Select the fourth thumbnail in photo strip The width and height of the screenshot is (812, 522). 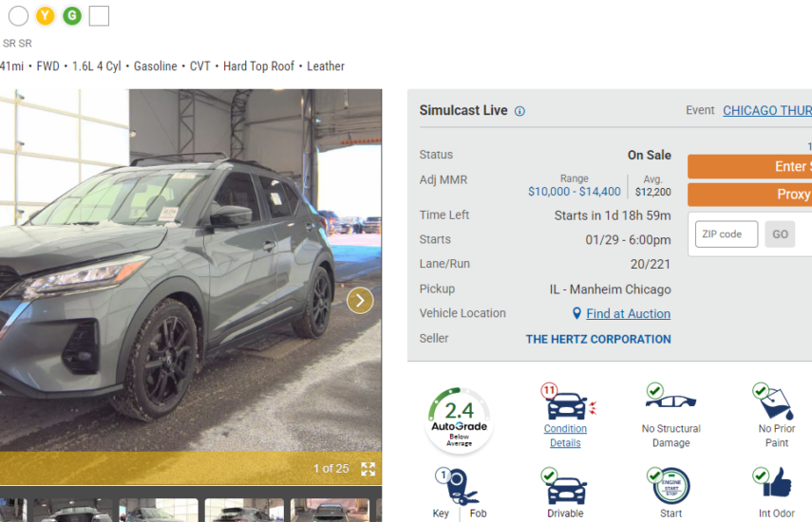pyautogui.click(x=244, y=510)
